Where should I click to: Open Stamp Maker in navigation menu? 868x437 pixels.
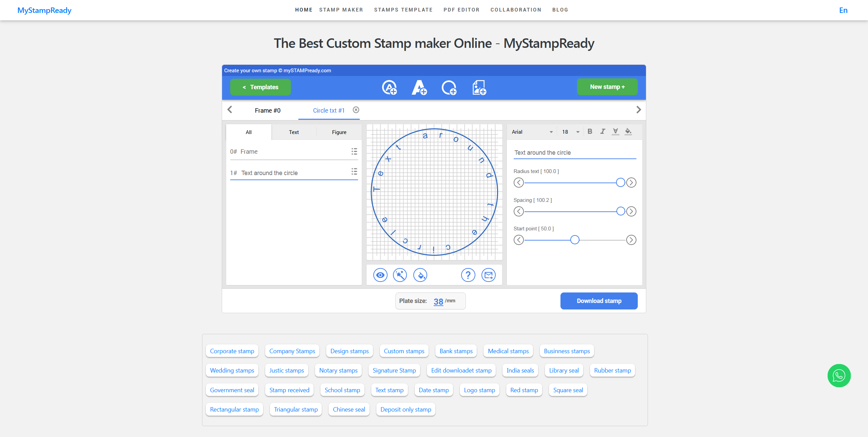click(341, 10)
